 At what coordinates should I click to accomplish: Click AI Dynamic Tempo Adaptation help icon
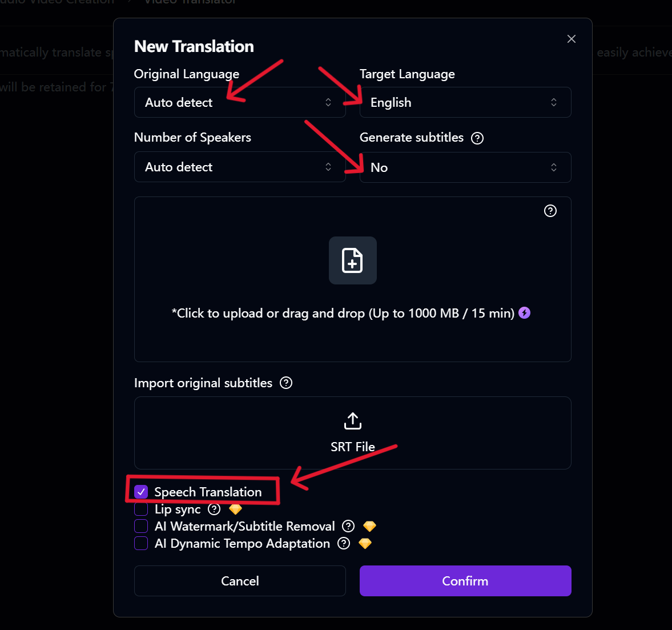[x=344, y=543]
